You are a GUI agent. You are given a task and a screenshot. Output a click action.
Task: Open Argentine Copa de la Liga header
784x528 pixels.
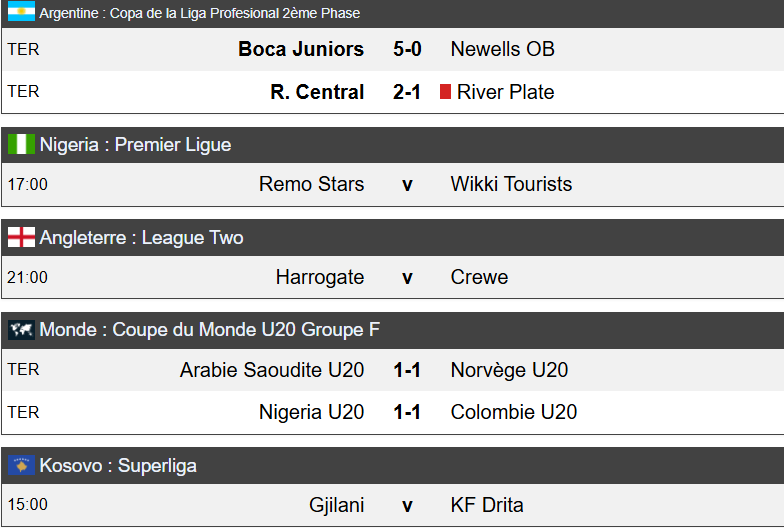pos(199,14)
